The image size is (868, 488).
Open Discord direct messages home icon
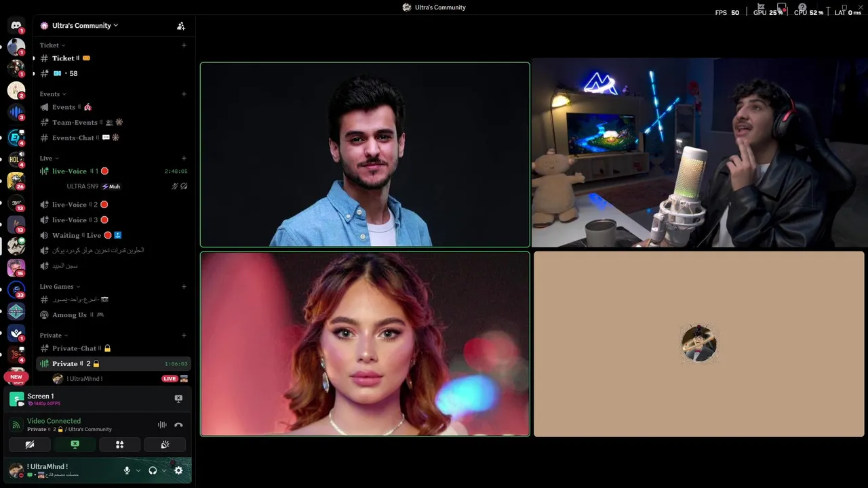16,26
